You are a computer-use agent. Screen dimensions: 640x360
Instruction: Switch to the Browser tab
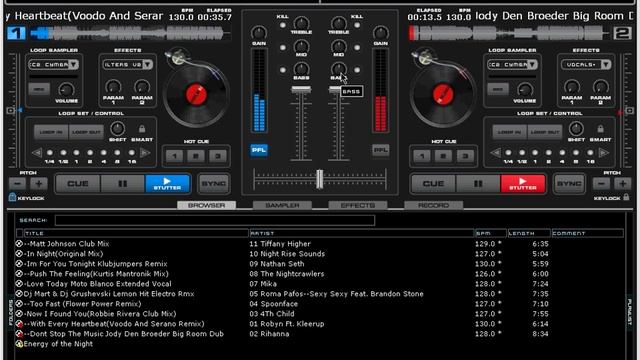click(x=207, y=205)
